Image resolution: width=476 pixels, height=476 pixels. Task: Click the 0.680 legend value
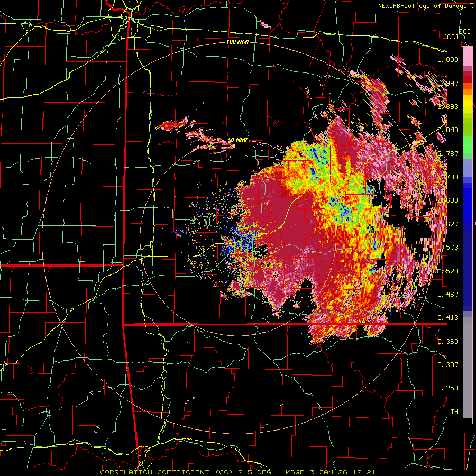448,200
